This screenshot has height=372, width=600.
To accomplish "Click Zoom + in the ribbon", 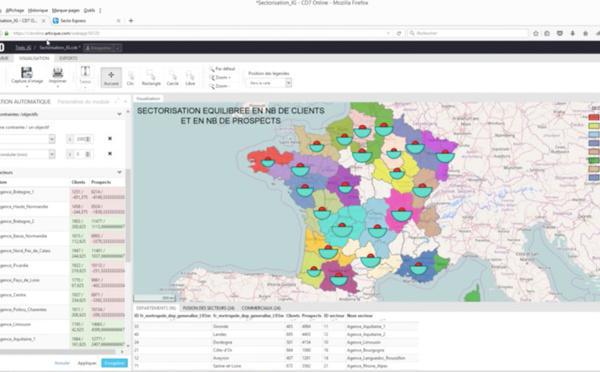I will (220, 78).
